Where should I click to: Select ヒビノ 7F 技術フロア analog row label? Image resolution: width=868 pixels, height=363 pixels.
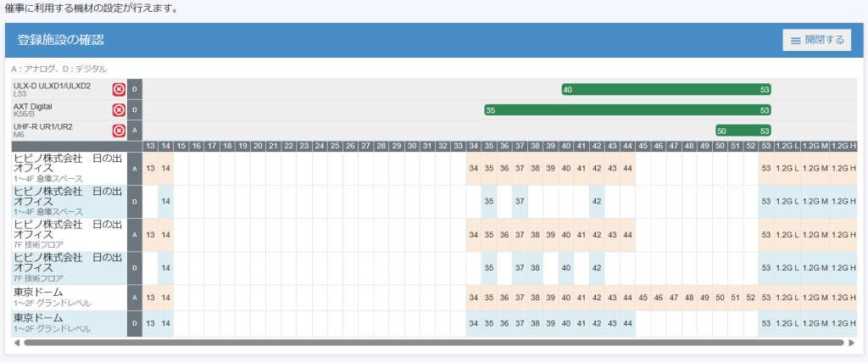[68, 235]
